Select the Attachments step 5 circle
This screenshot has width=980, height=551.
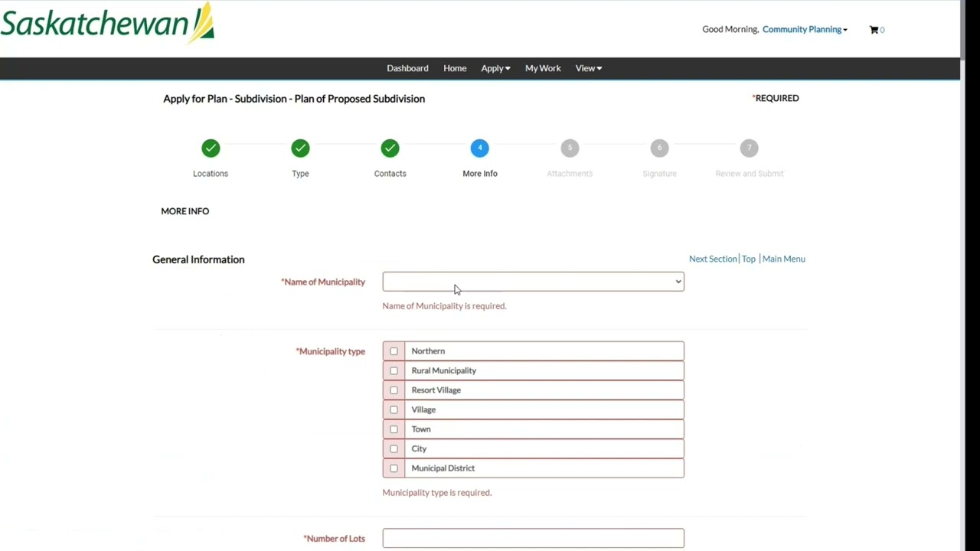pos(570,148)
